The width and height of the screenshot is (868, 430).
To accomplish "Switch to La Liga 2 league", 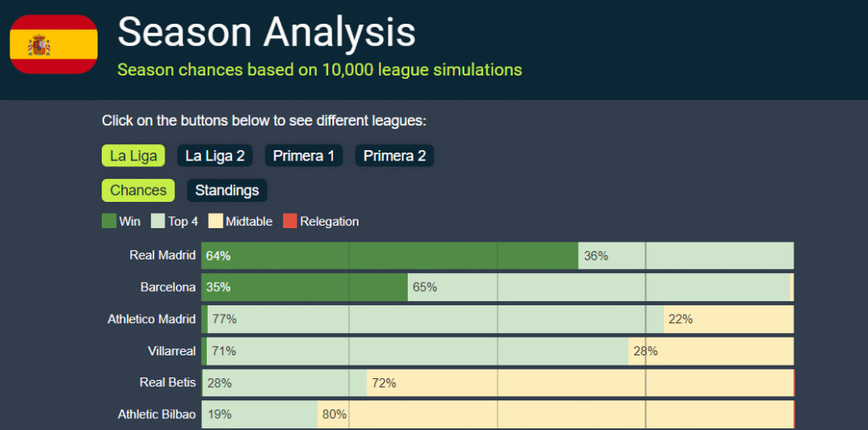I will [x=215, y=156].
